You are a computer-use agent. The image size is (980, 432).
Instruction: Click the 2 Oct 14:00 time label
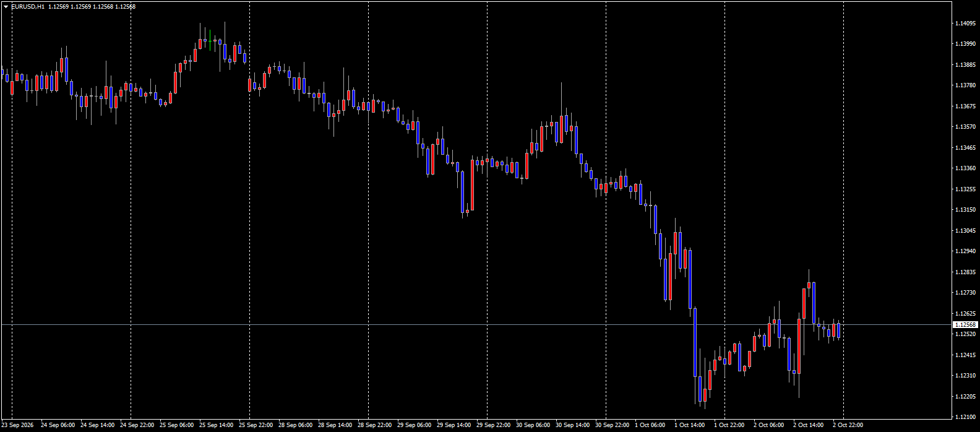808,425
